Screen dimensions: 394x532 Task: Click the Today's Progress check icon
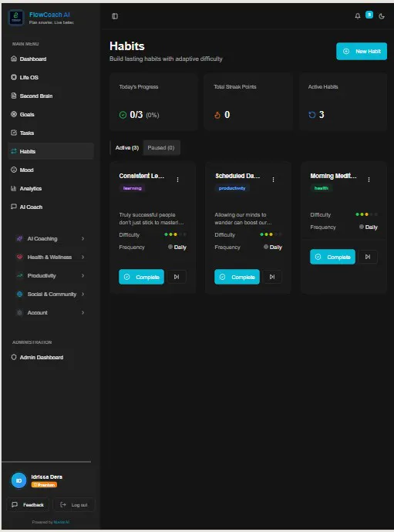pos(123,115)
